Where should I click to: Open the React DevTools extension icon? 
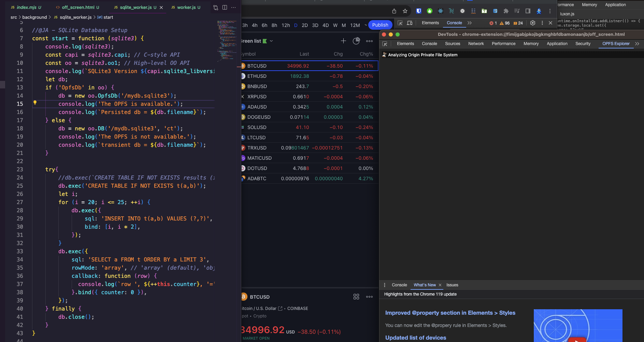click(x=441, y=11)
